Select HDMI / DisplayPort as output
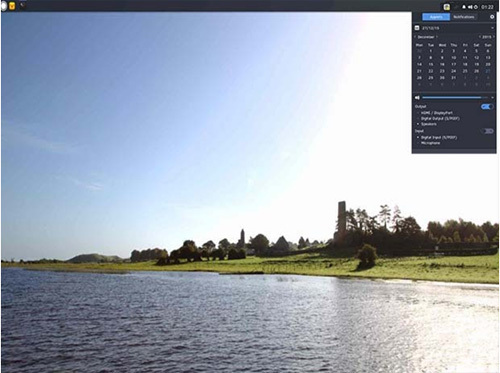This screenshot has height=373, width=500. 436,113
